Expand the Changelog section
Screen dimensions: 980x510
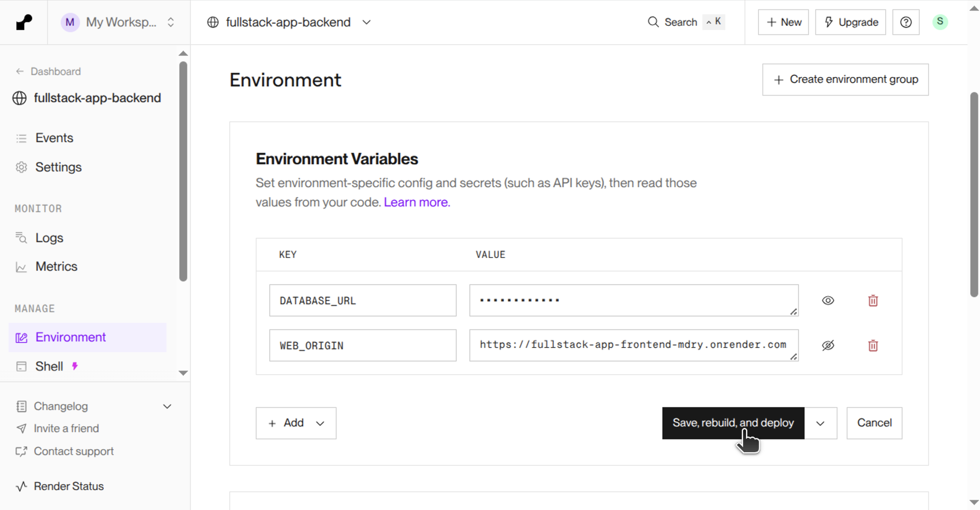pos(167,406)
